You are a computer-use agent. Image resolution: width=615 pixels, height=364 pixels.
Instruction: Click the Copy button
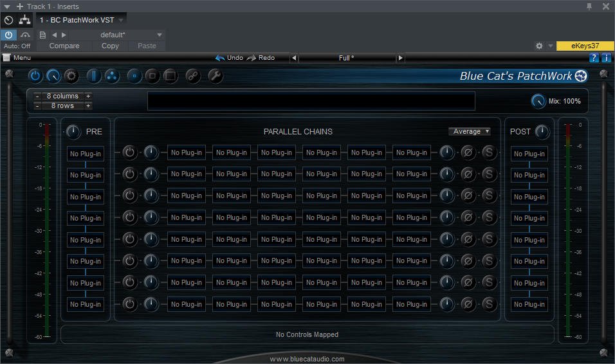click(110, 46)
